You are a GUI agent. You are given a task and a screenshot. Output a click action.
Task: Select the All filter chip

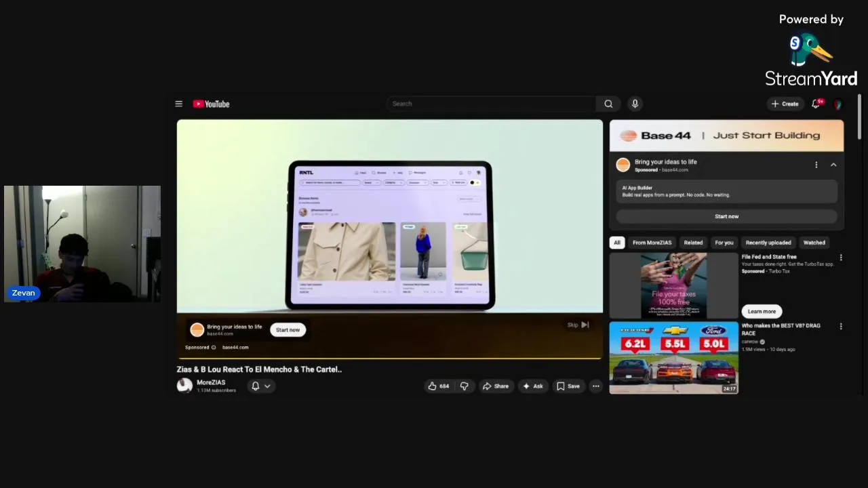[x=616, y=243]
